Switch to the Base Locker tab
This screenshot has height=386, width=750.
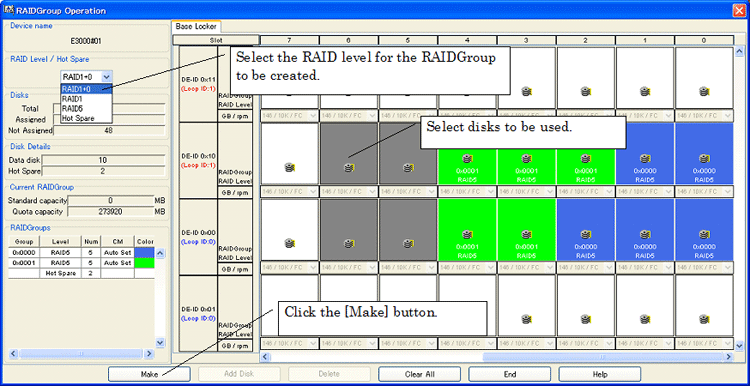point(195,26)
